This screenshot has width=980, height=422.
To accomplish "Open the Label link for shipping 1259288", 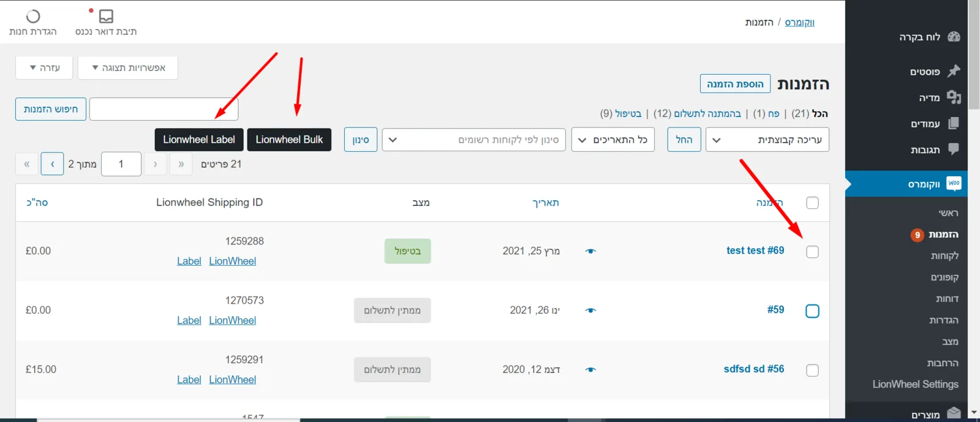I will pos(189,261).
